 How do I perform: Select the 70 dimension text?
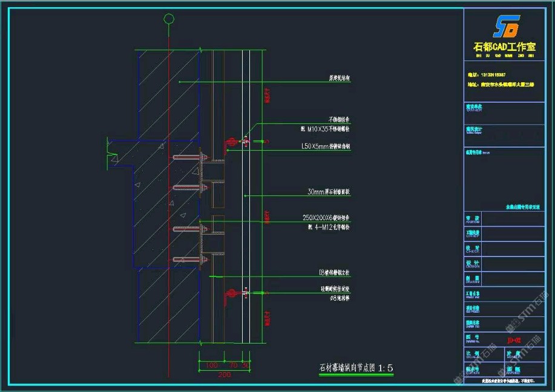(x=233, y=365)
